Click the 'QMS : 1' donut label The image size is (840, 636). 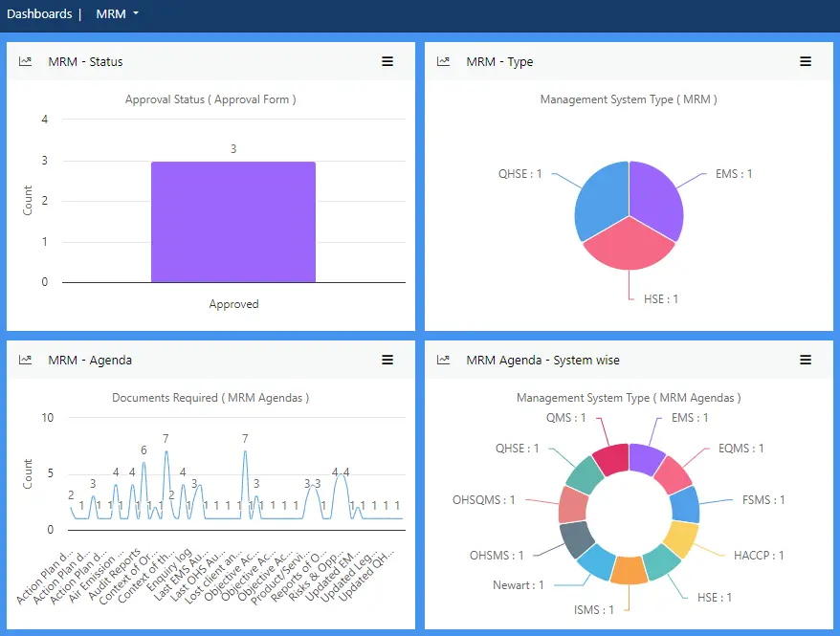tap(566, 418)
